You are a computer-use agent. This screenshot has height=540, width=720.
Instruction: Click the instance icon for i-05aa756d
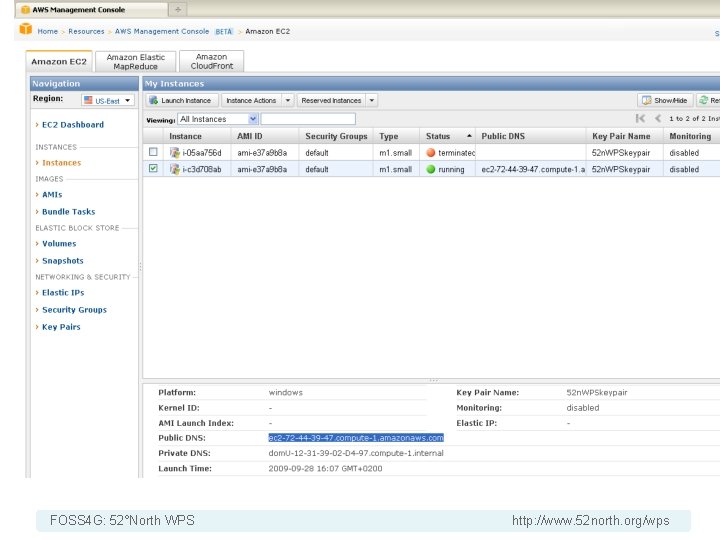174,152
